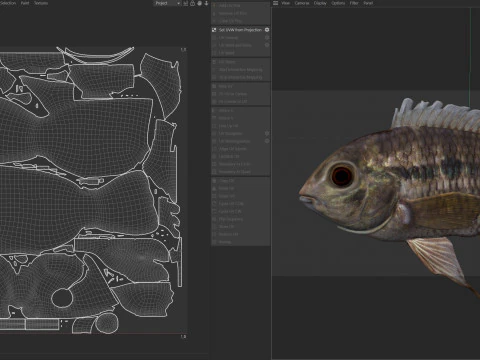The width and height of the screenshot is (480, 360).
Task: Open the Project dropdown in the UV toolbar
Action: (167, 3)
